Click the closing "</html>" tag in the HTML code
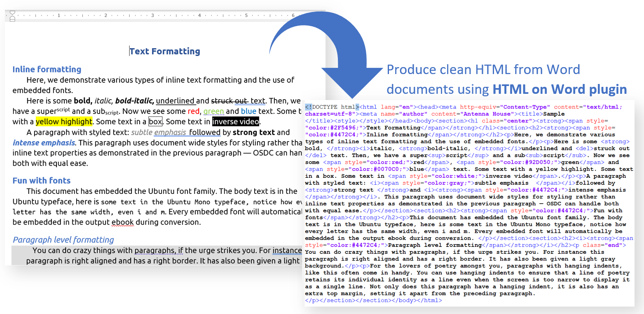644x314 pixels. 428,301
